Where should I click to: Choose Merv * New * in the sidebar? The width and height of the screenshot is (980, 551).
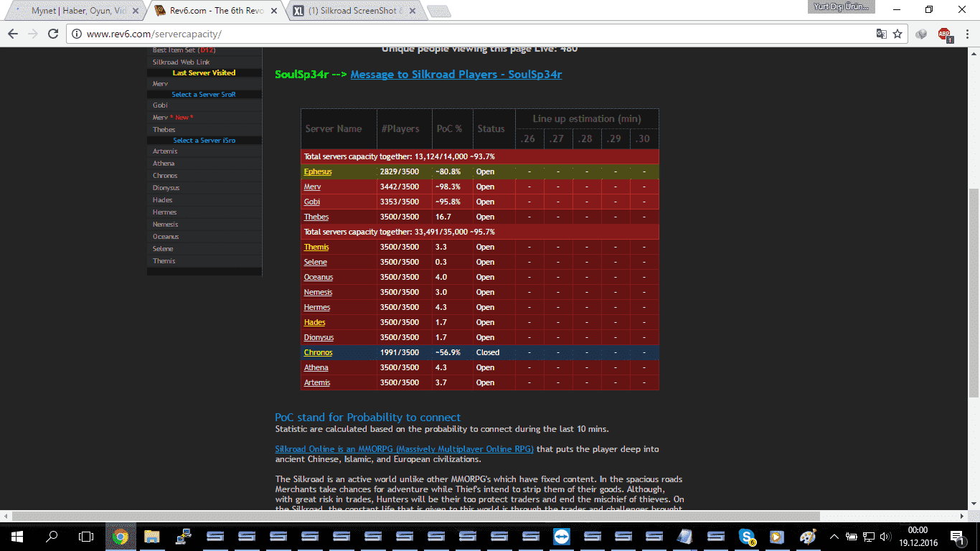tap(173, 118)
